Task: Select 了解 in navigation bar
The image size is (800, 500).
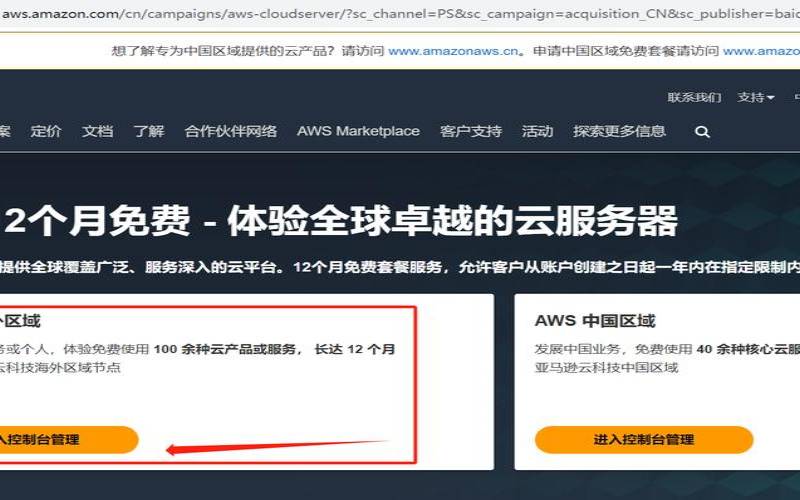Action: click(x=148, y=131)
